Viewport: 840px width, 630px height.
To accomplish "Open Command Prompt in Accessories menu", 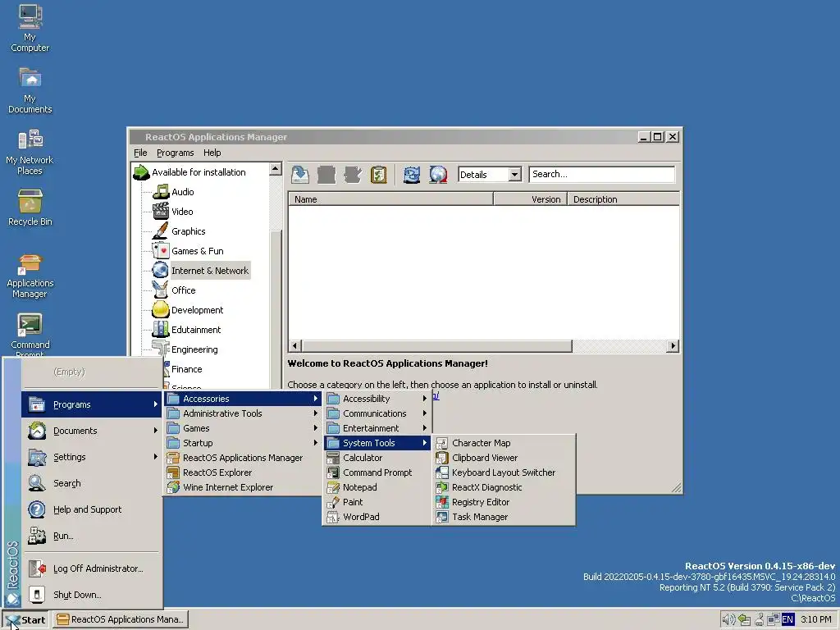I will click(377, 472).
